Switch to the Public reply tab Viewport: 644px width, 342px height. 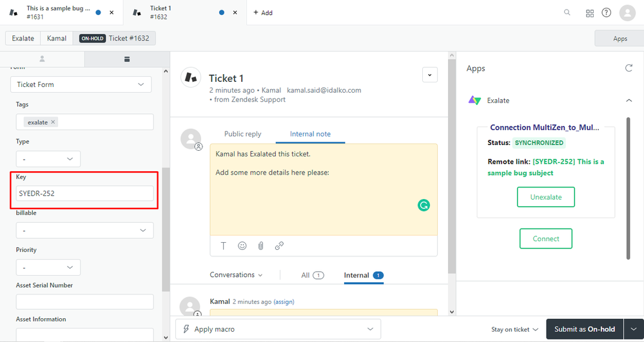click(243, 134)
